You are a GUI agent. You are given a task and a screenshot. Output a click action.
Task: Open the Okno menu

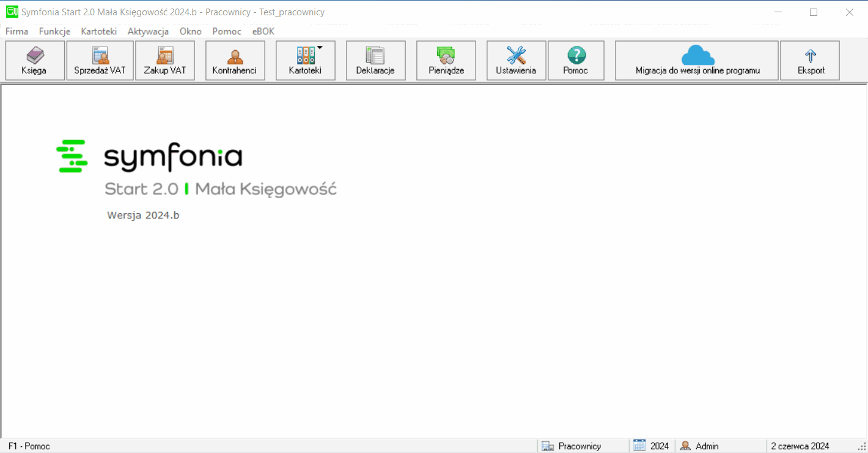191,31
